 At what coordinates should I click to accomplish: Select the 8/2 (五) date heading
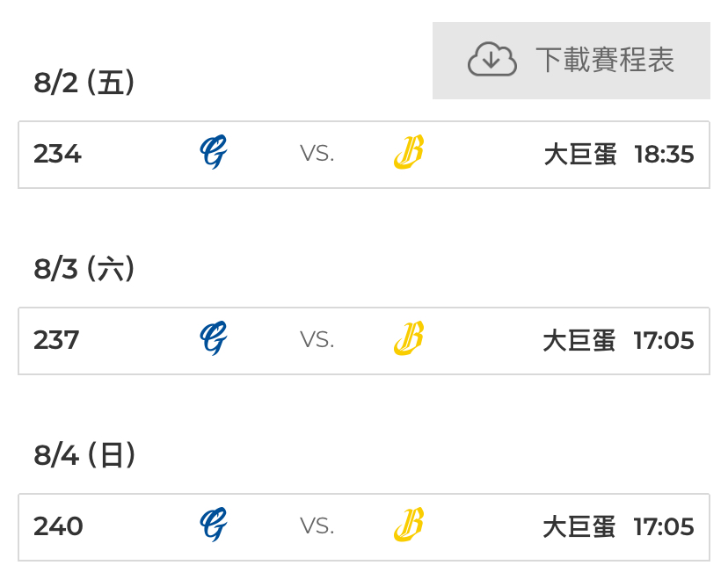tap(84, 83)
